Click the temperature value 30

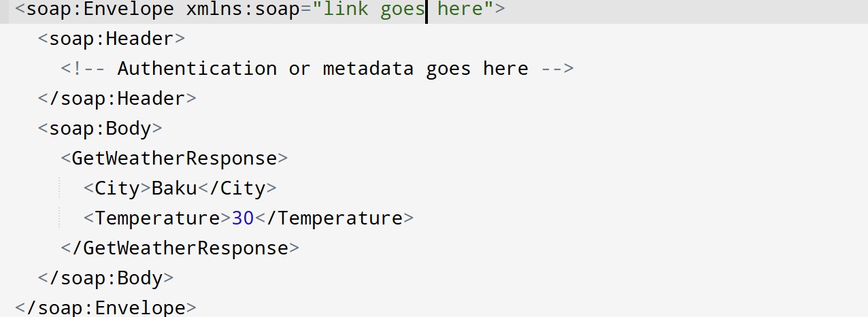click(243, 218)
